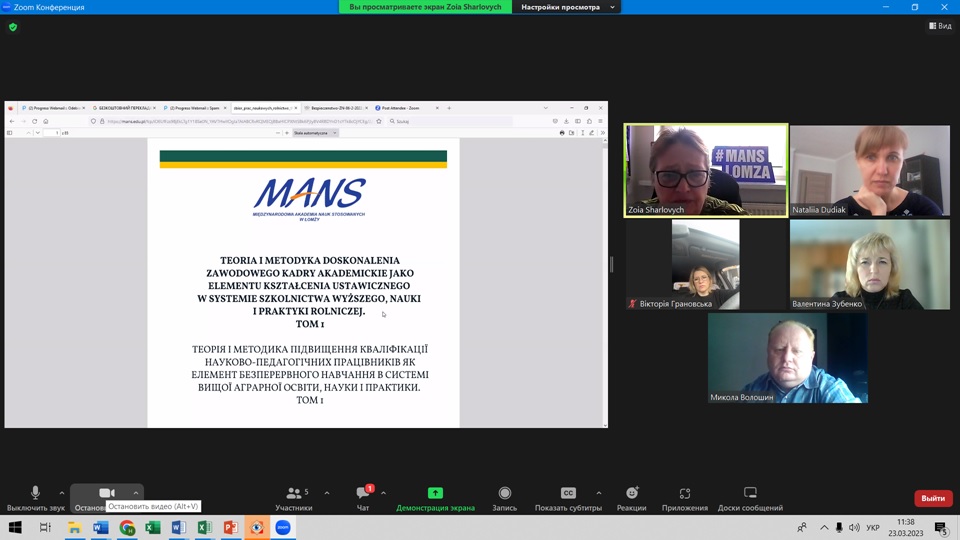Switch to Post Attendee - Zoom tab

[x=405, y=108]
